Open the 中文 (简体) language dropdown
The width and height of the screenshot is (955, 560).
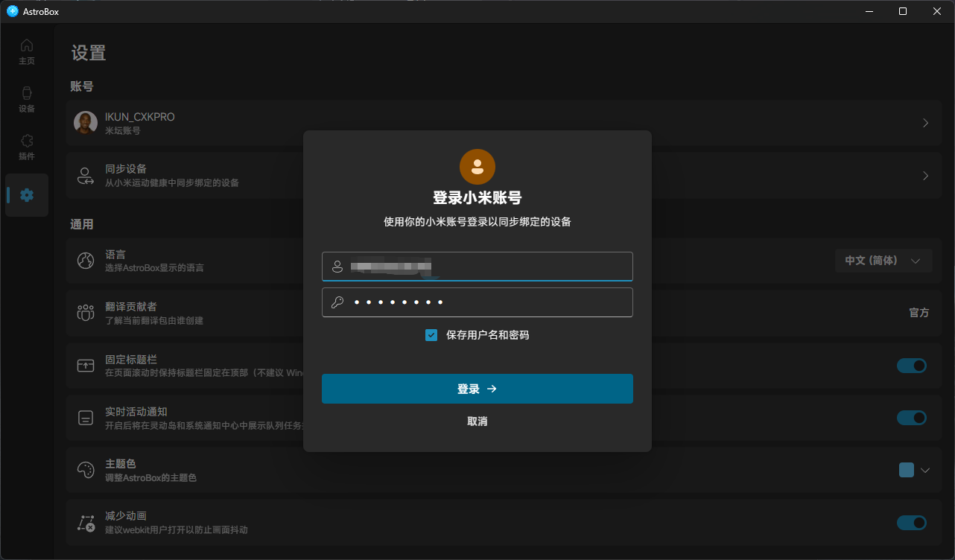pyautogui.click(x=883, y=261)
